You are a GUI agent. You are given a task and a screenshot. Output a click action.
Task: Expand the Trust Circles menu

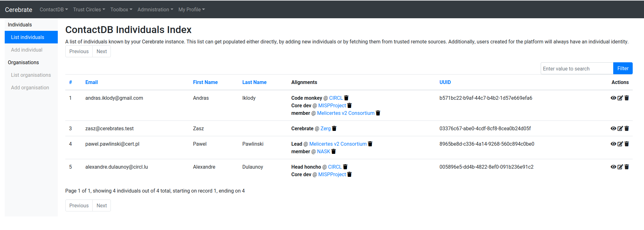[89, 9]
